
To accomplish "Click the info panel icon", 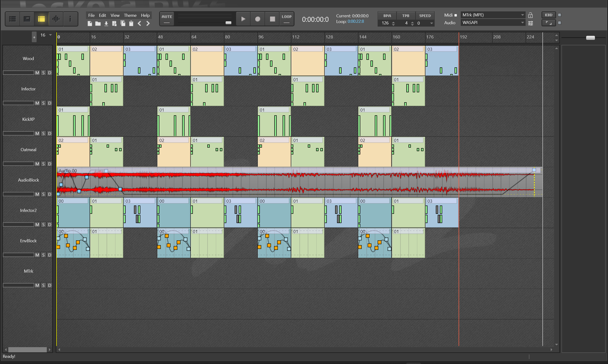I will [70, 19].
